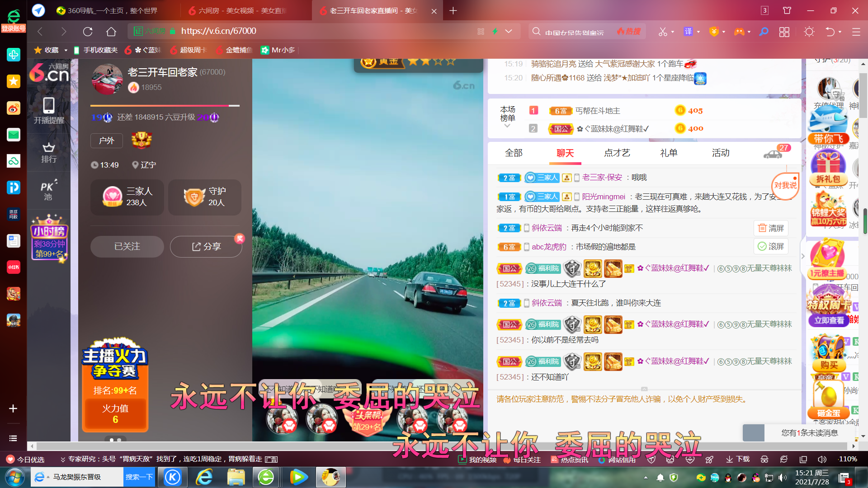The height and width of the screenshot is (488, 868).
Task: Switch to the 全部 tab
Action: (x=514, y=153)
